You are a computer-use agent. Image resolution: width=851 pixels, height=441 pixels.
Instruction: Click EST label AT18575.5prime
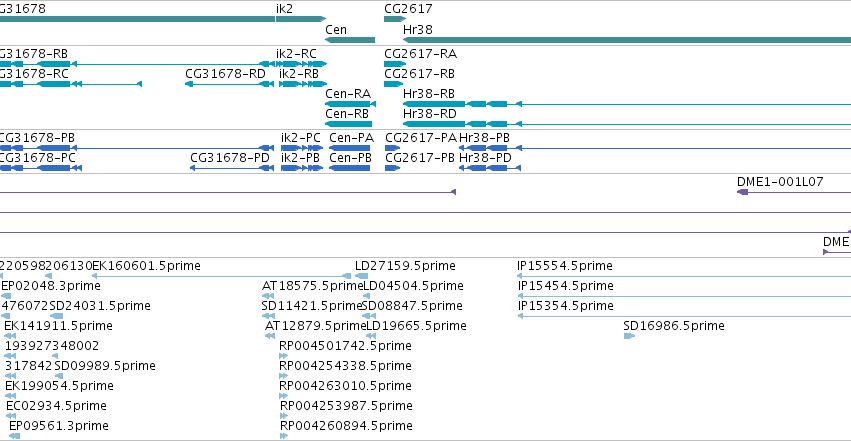(312, 286)
